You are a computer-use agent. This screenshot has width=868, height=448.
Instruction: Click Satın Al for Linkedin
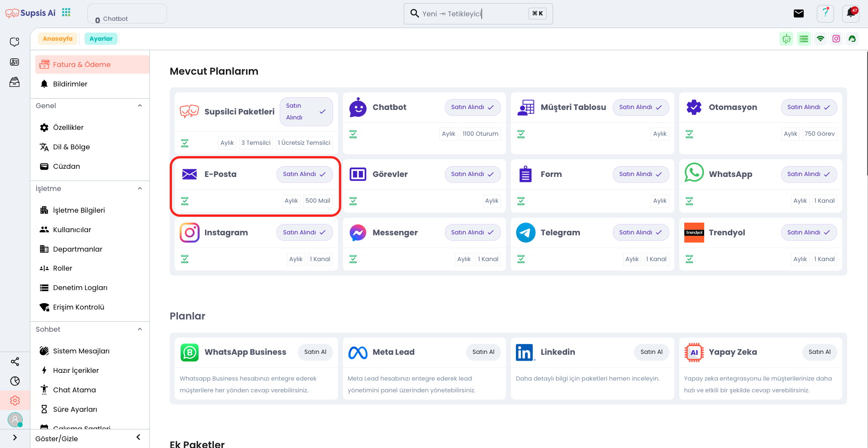click(652, 352)
